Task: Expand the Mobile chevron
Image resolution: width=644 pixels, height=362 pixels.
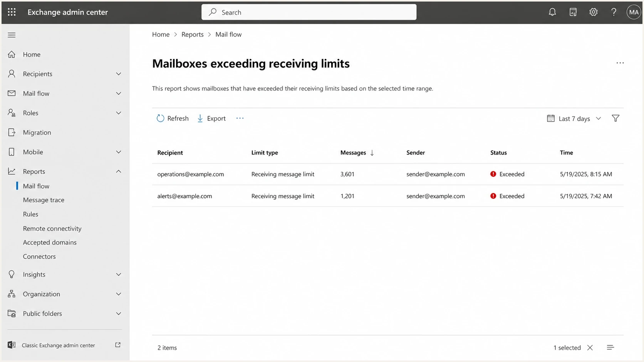Action: pyautogui.click(x=119, y=152)
